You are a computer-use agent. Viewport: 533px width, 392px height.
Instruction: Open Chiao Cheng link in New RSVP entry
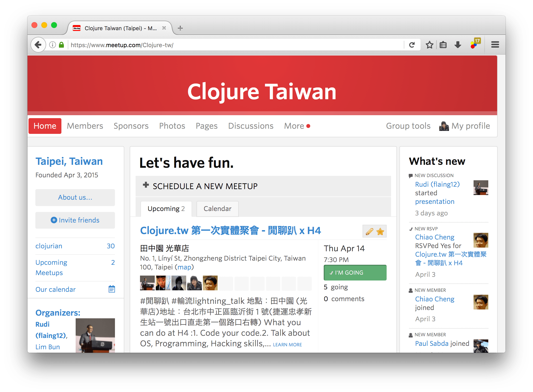(435, 237)
